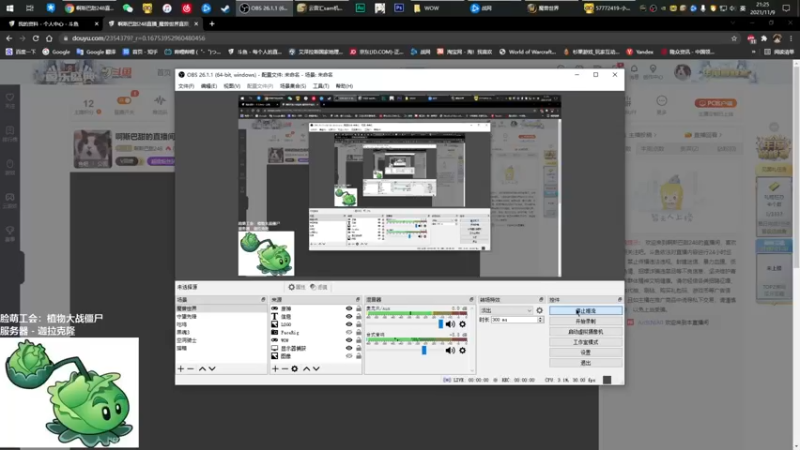Undock the Audio Mixer panel
The image size is (800, 450).
471,299
